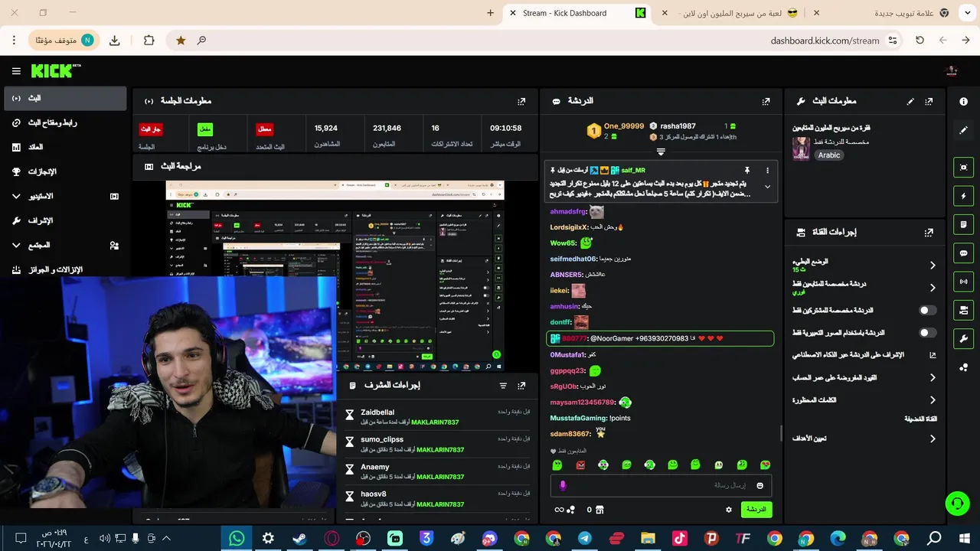Open WhatsApp from the taskbar

pyautogui.click(x=237, y=539)
